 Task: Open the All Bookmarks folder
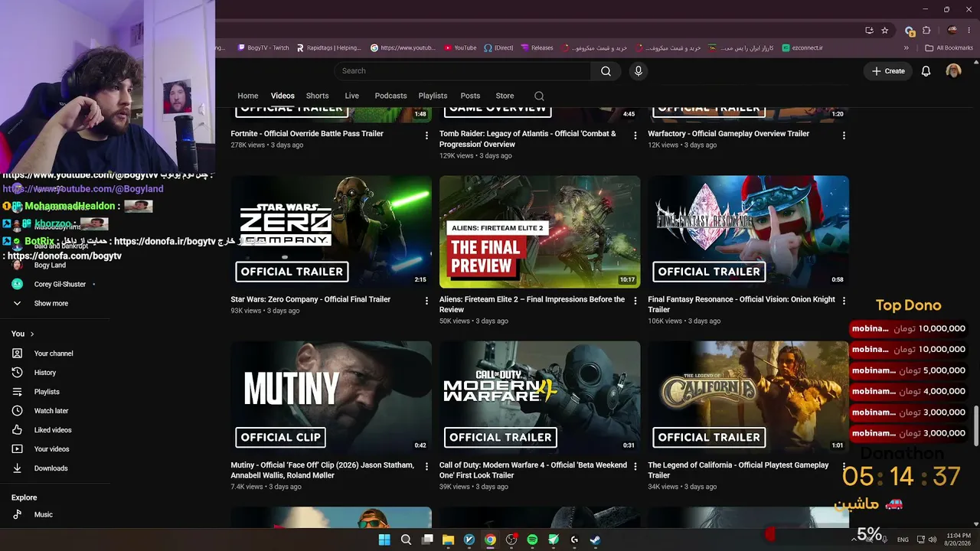[x=949, y=47]
